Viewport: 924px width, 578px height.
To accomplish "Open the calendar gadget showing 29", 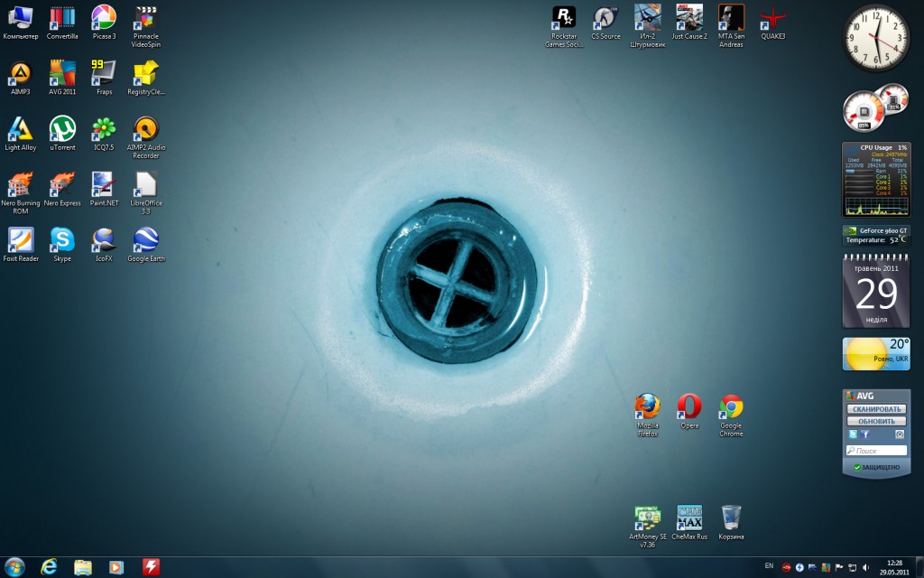I will 876,291.
